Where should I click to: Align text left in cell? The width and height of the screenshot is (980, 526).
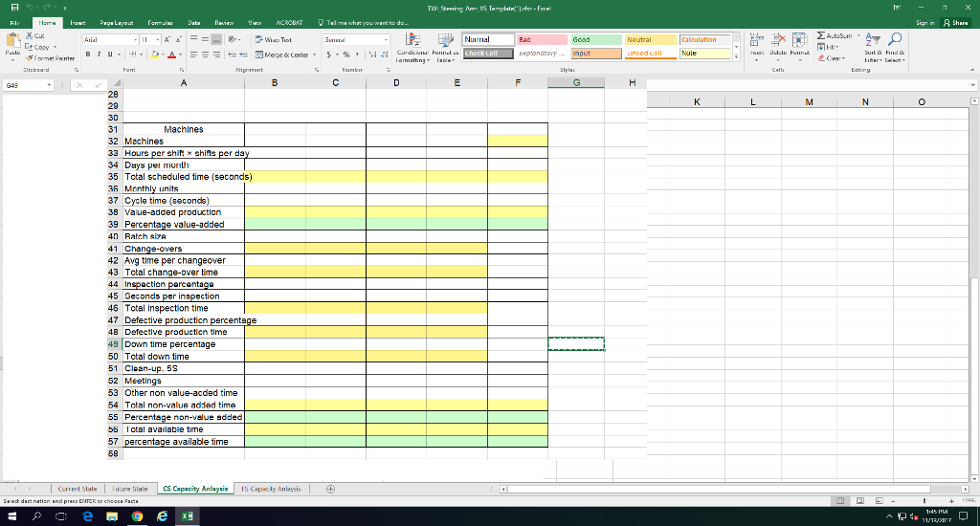[193, 55]
